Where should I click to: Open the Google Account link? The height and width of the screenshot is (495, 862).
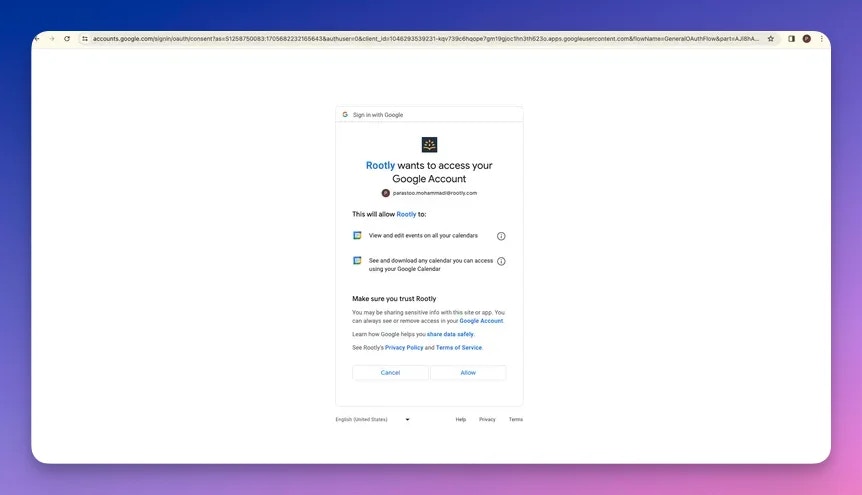481,321
